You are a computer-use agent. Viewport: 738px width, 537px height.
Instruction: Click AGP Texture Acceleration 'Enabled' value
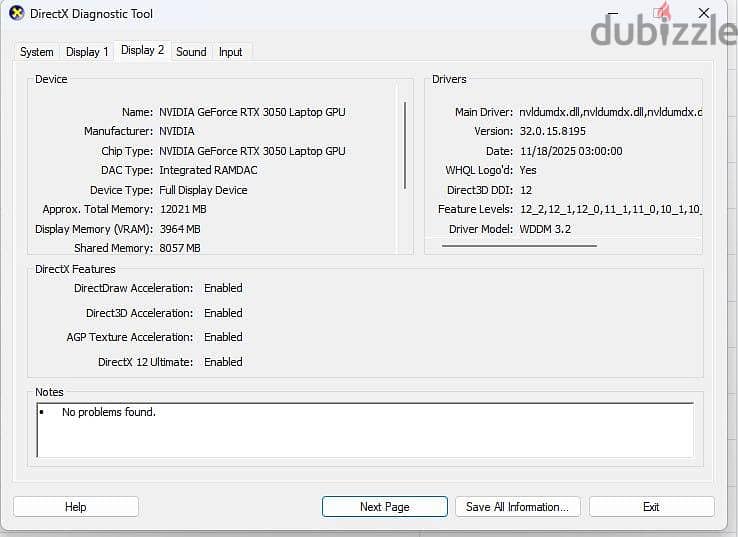223,337
